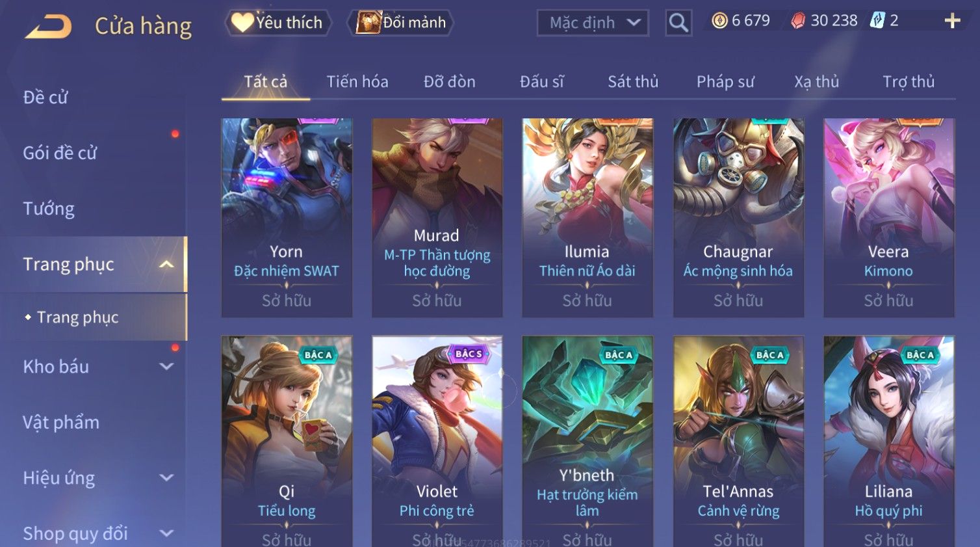
Task: Open search with the magnifier icon
Action: [x=678, y=23]
